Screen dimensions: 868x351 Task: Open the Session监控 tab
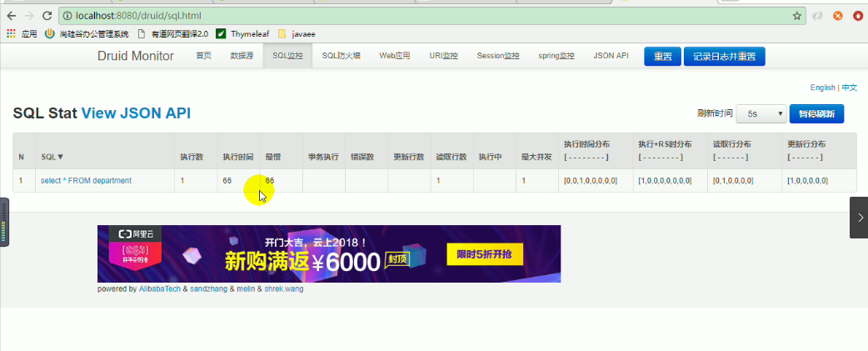click(498, 56)
